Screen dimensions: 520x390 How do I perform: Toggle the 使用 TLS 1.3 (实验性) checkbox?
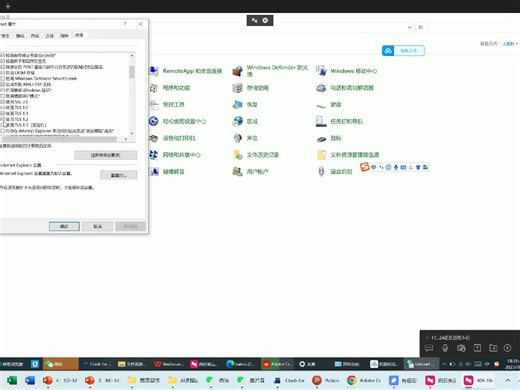click(x=2, y=125)
